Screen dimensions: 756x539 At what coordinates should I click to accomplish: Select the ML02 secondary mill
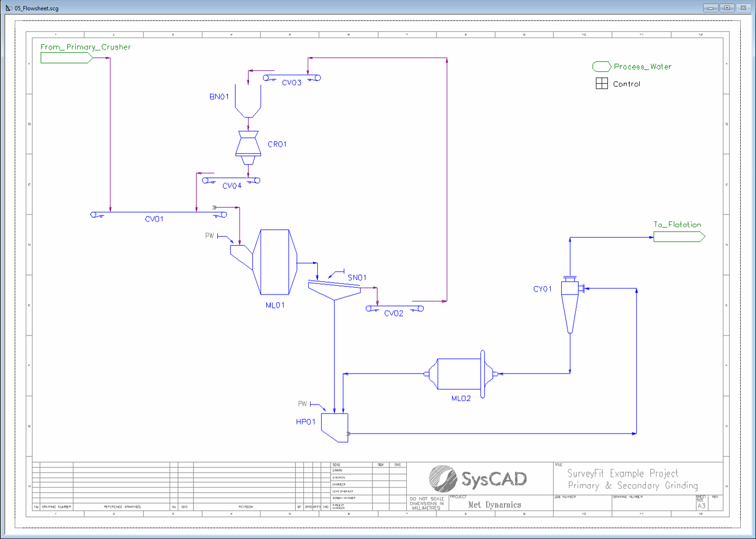(x=460, y=374)
